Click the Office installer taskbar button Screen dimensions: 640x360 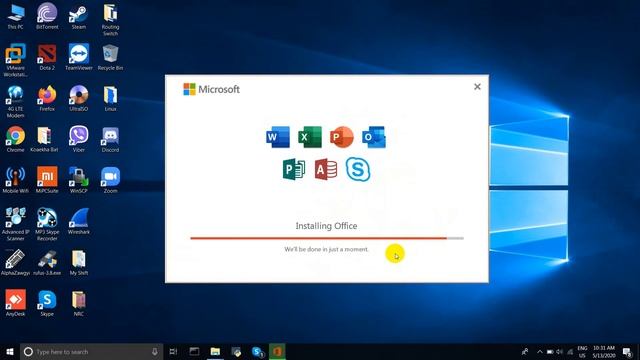pyautogui.click(x=277, y=351)
